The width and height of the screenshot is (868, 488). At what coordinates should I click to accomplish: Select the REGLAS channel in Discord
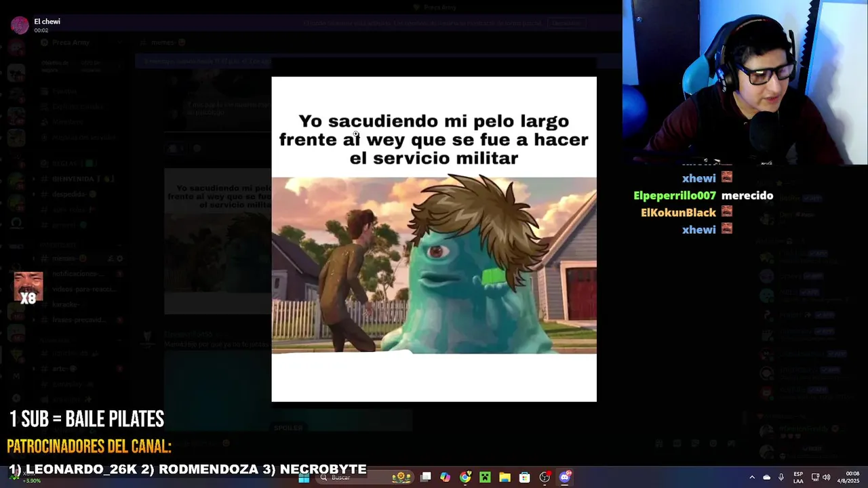click(81, 163)
